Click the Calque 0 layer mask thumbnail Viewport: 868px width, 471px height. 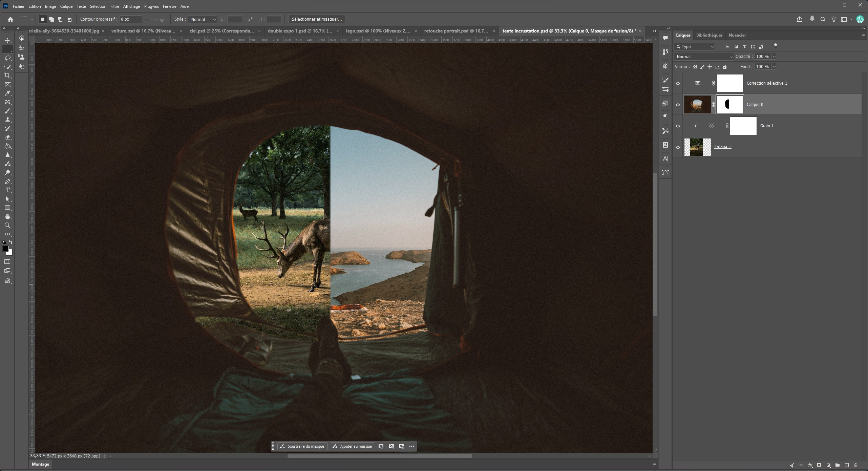click(x=729, y=105)
